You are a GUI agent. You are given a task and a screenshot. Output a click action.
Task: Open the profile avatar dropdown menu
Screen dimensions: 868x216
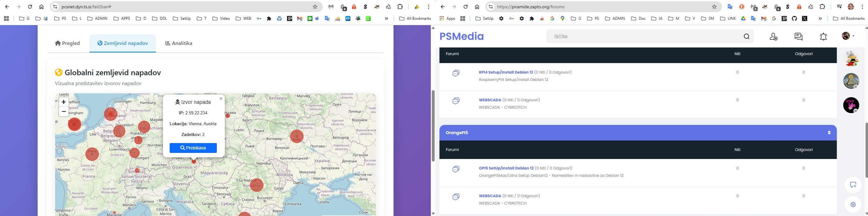848,36
